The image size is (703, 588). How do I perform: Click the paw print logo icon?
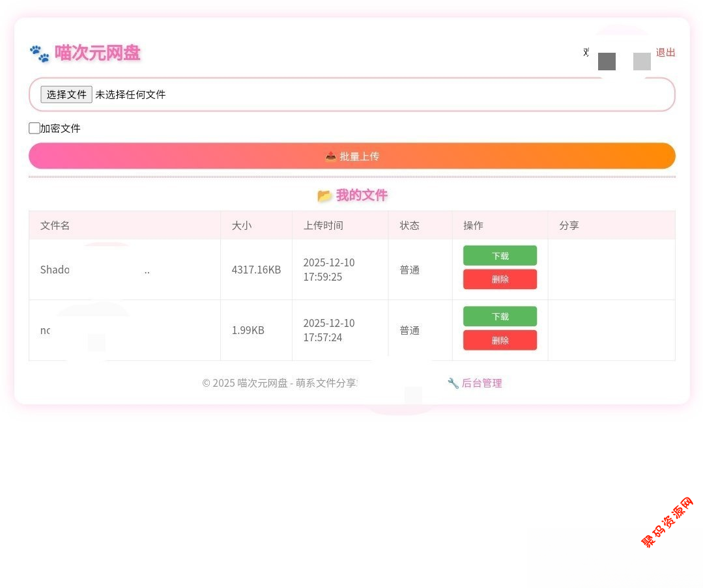[x=39, y=53]
